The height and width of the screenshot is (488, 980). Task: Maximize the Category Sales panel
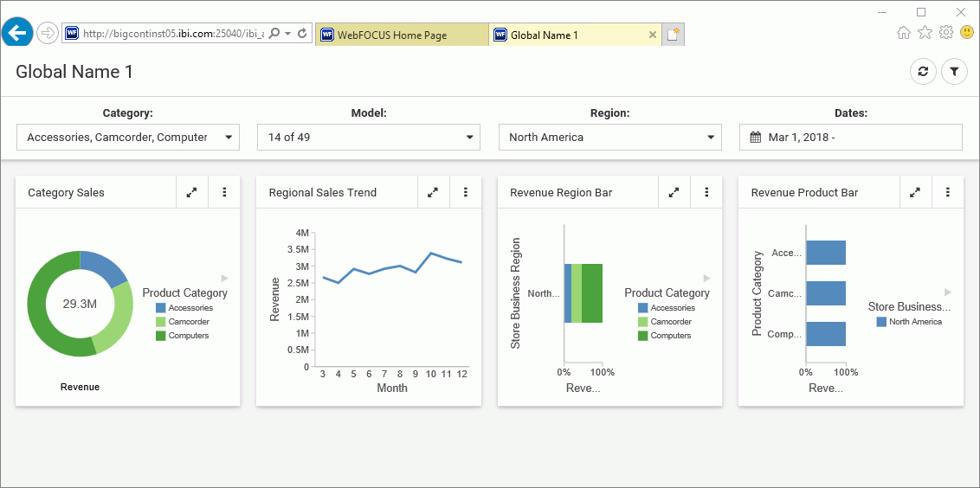click(x=191, y=192)
